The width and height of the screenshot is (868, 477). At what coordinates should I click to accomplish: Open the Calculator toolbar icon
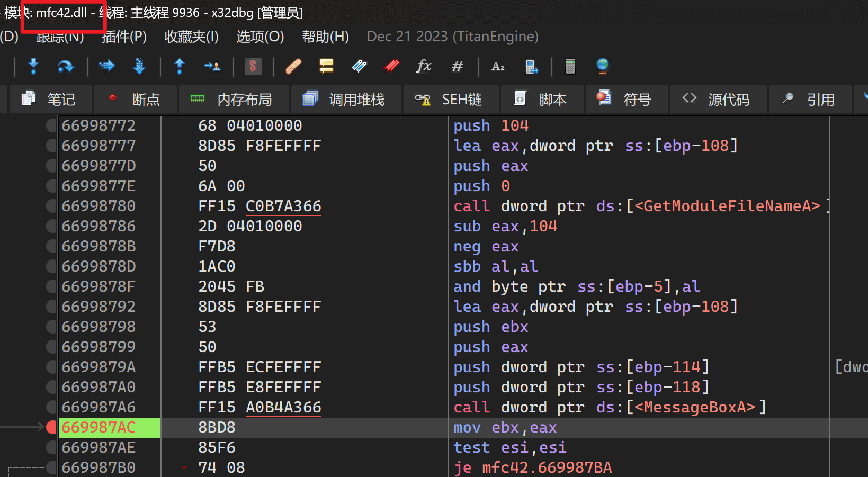coord(570,66)
